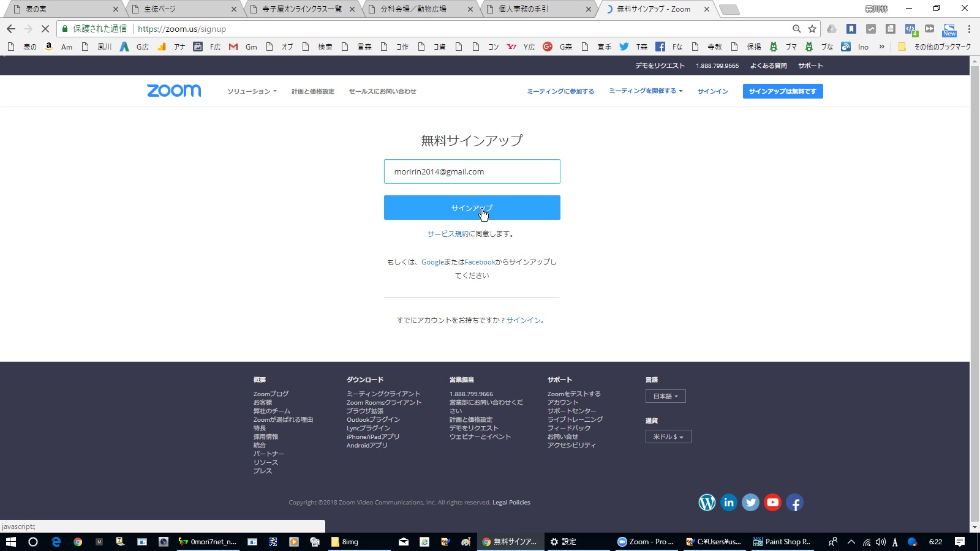
Task: Stop loading the page with X button
Action: coord(45,29)
